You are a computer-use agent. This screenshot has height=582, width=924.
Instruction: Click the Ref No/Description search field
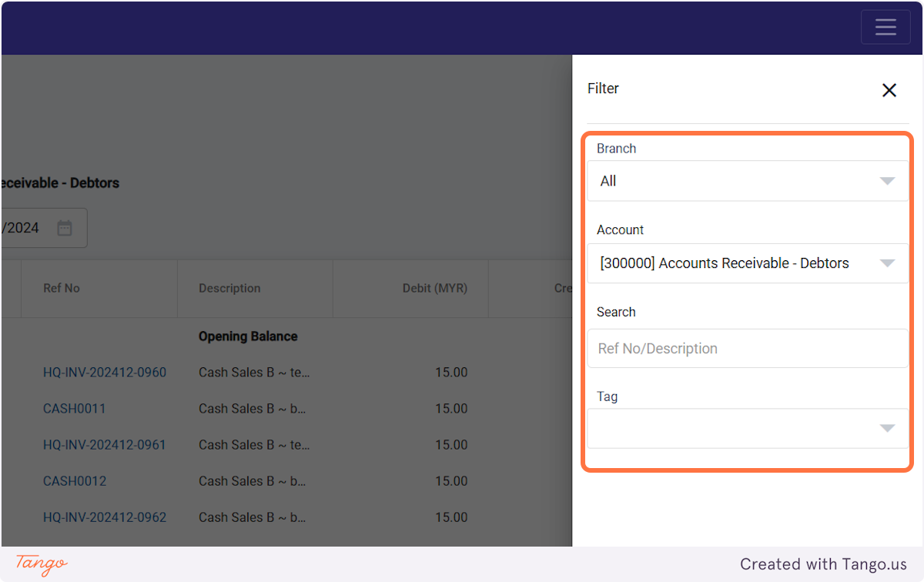[748, 349]
